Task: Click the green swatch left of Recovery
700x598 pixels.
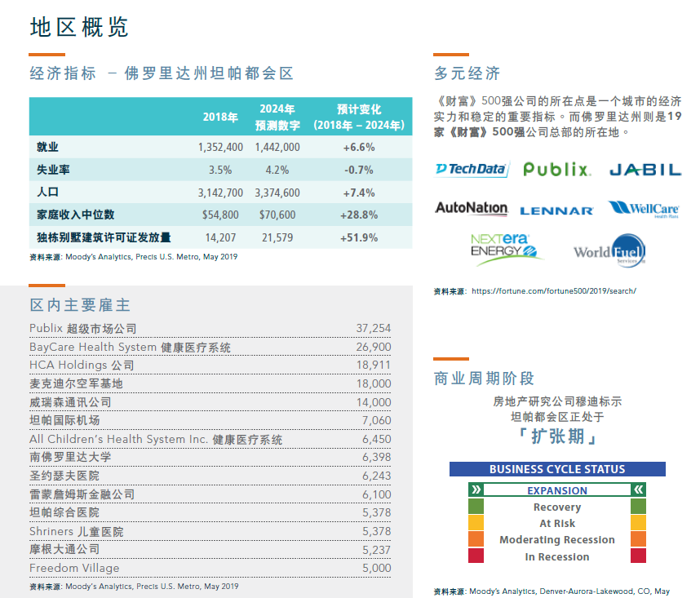Action: (x=476, y=507)
